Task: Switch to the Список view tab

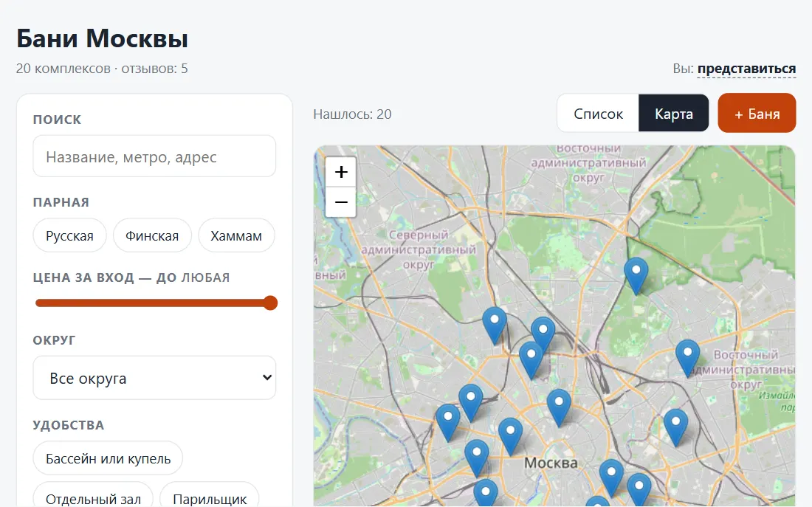Action: tap(598, 114)
